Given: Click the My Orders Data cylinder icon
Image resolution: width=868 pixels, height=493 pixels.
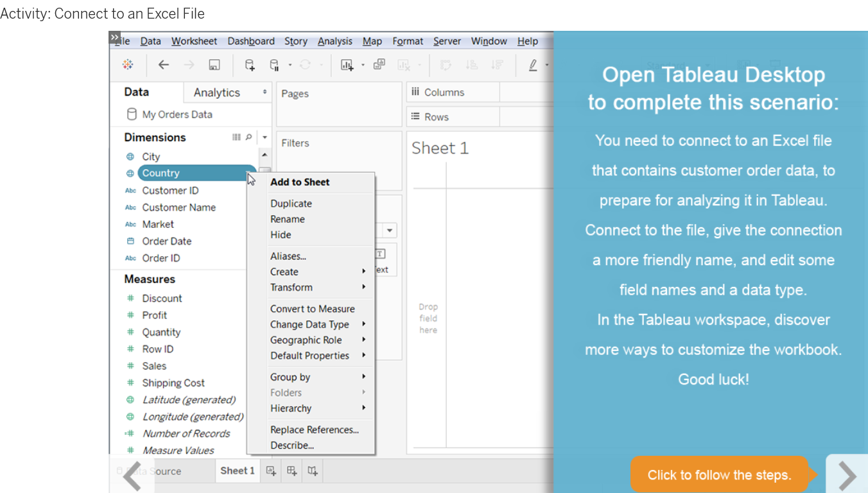Looking at the screenshot, I should click(x=132, y=114).
